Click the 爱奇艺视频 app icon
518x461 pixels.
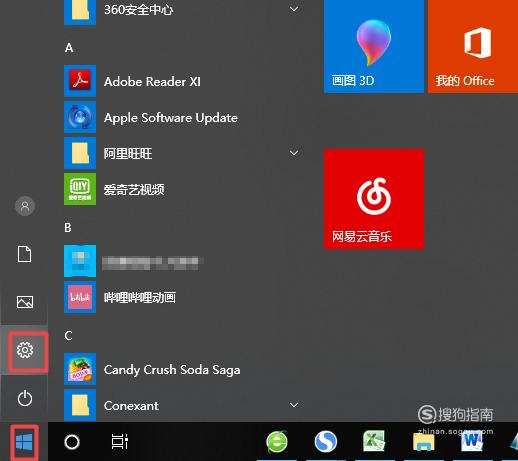(x=80, y=189)
